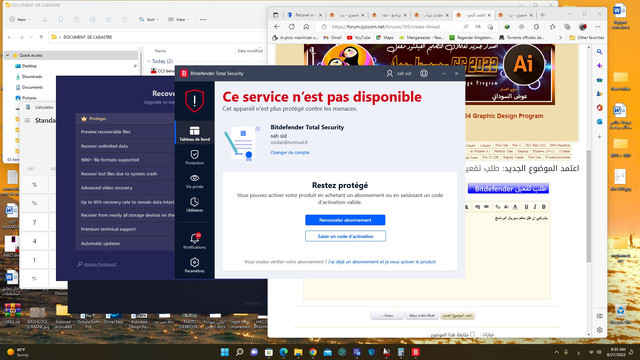Open Bitdefender Notifications bell
The width and height of the screenshot is (640, 360).
point(194,241)
